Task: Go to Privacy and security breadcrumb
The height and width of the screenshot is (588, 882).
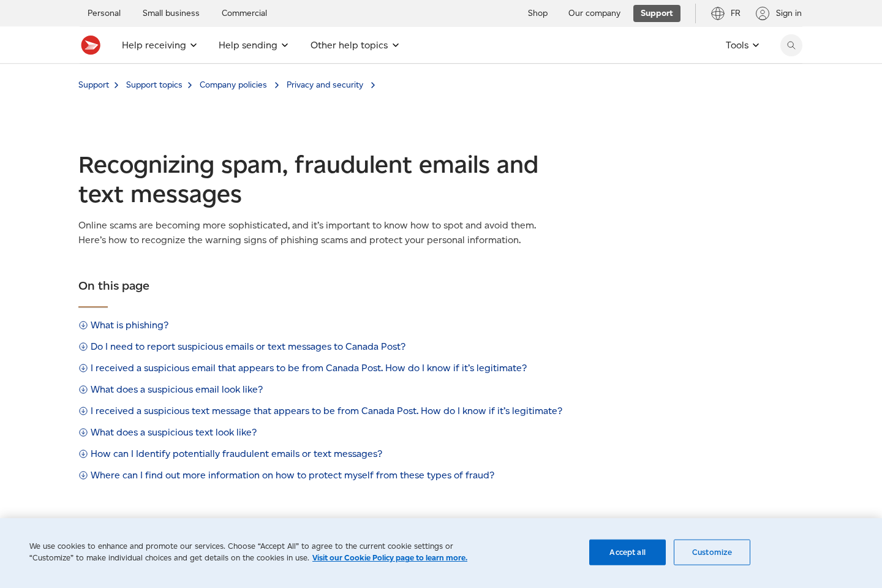Action: [325, 85]
